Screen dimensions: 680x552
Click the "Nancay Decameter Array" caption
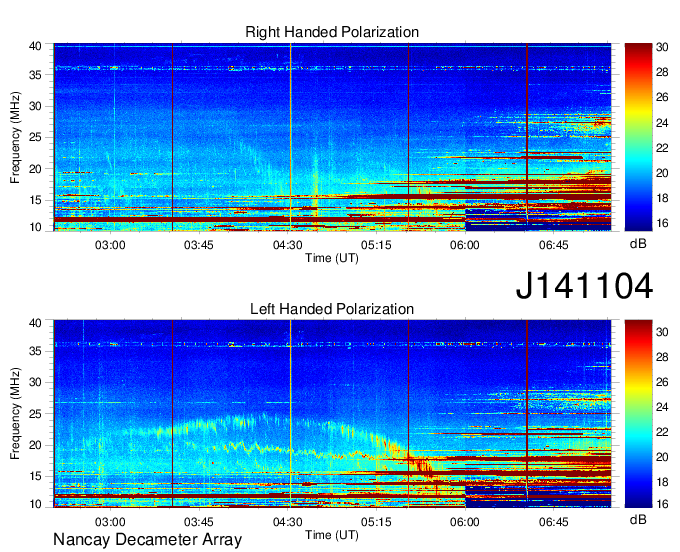[147, 539]
